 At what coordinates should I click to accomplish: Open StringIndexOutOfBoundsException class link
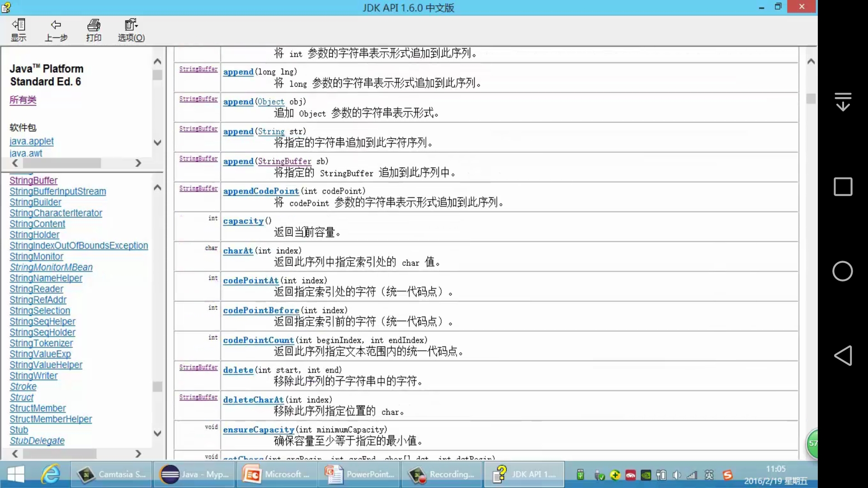click(x=79, y=245)
